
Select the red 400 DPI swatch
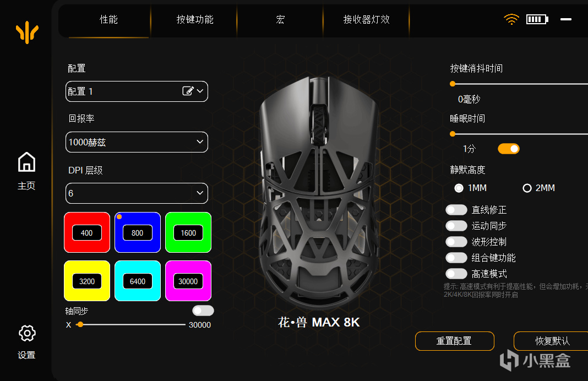(87, 232)
